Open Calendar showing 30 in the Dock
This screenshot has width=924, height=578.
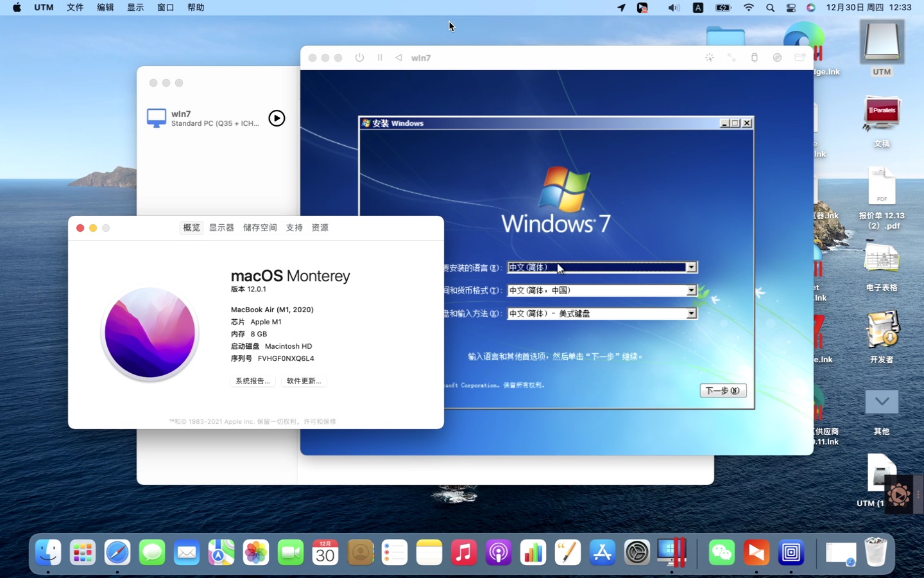pyautogui.click(x=325, y=552)
